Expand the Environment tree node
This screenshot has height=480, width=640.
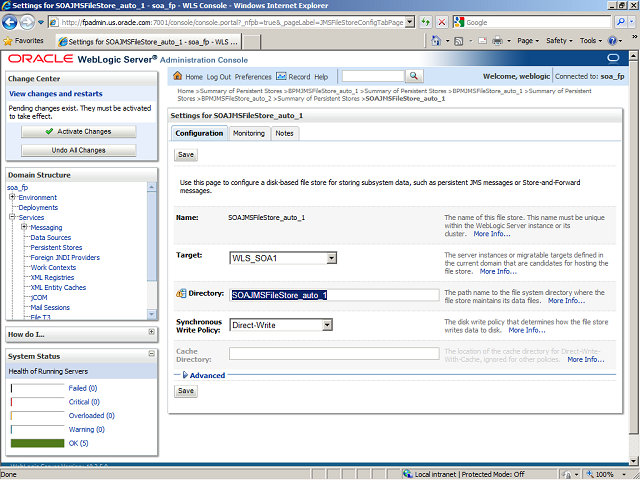pyautogui.click(x=12, y=197)
